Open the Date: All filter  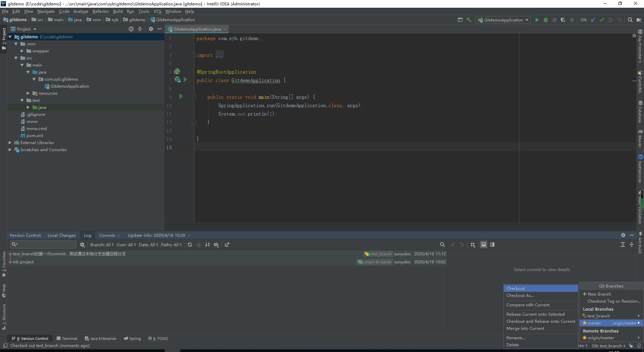148,245
